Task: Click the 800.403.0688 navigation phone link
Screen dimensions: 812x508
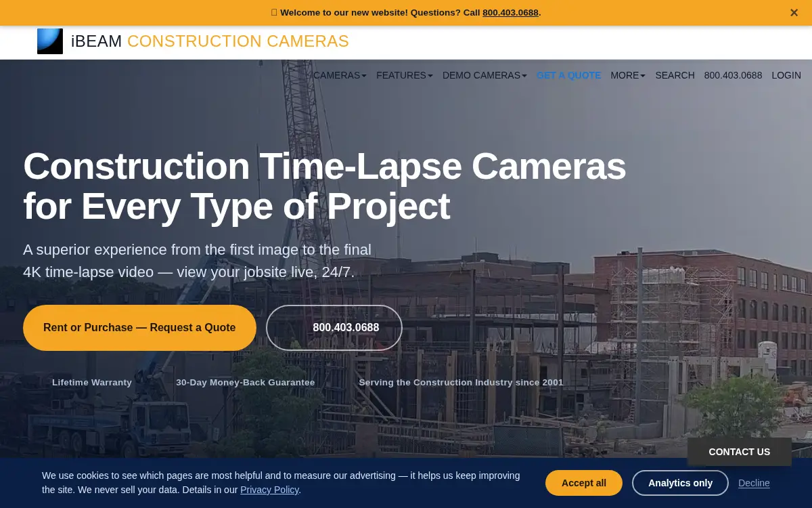Action: coord(733,75)
